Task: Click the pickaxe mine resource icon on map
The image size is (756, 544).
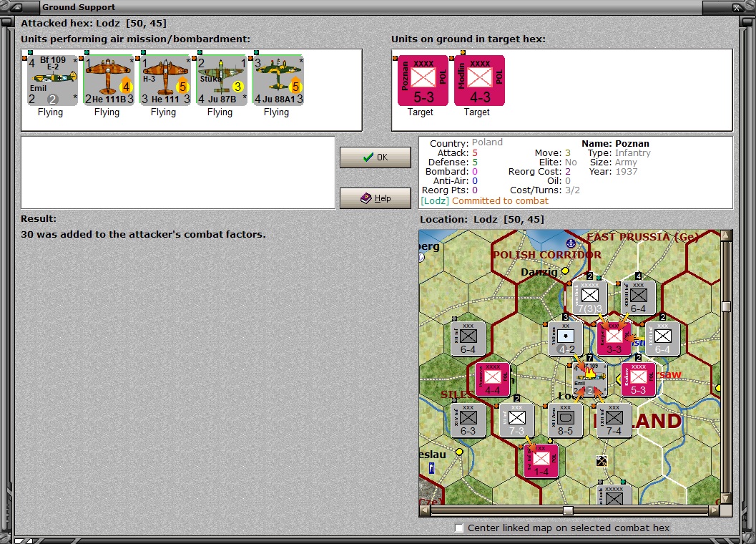Action: point(602,461)
